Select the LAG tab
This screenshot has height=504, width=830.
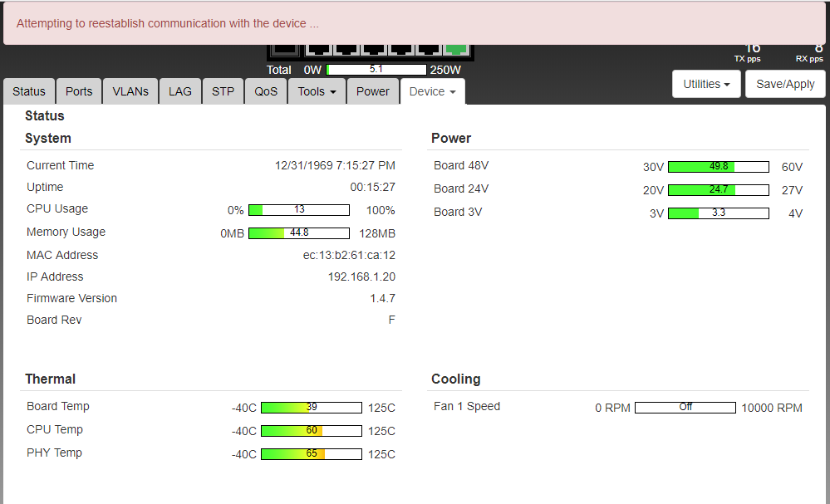[180, 91]
